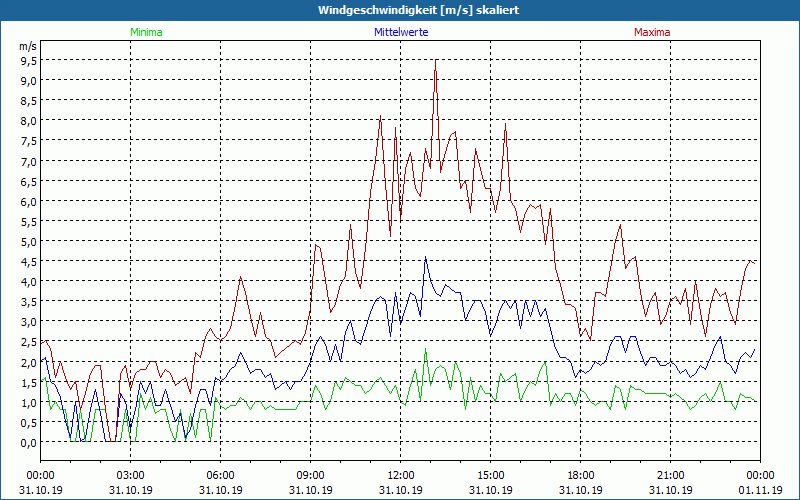Click the 2,5 y-axis value
This screenshot has height=500, width=800.
[x=29, y=342]
